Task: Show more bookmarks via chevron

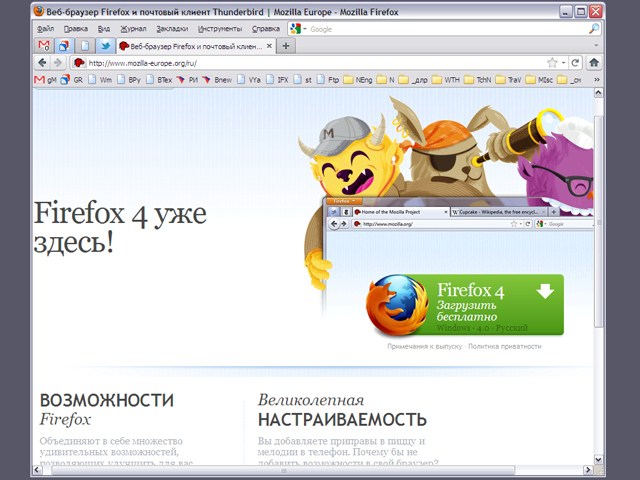Action: click(596, 80)
